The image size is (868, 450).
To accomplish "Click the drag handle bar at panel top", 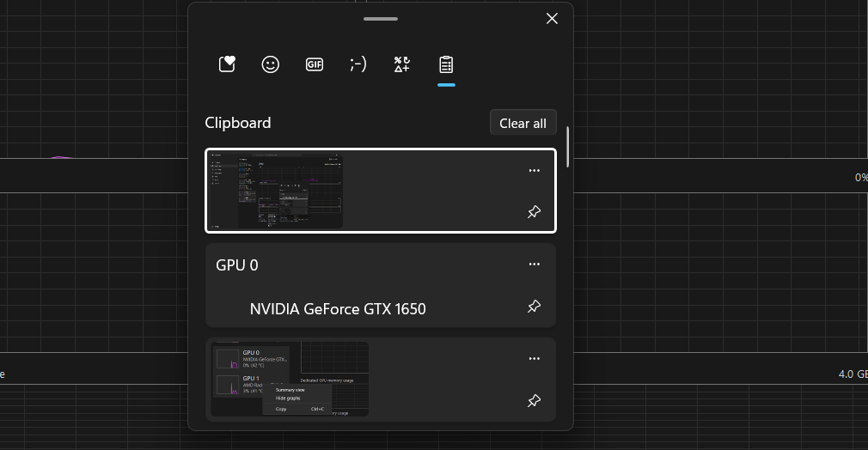I will click(x=380, y=19).
